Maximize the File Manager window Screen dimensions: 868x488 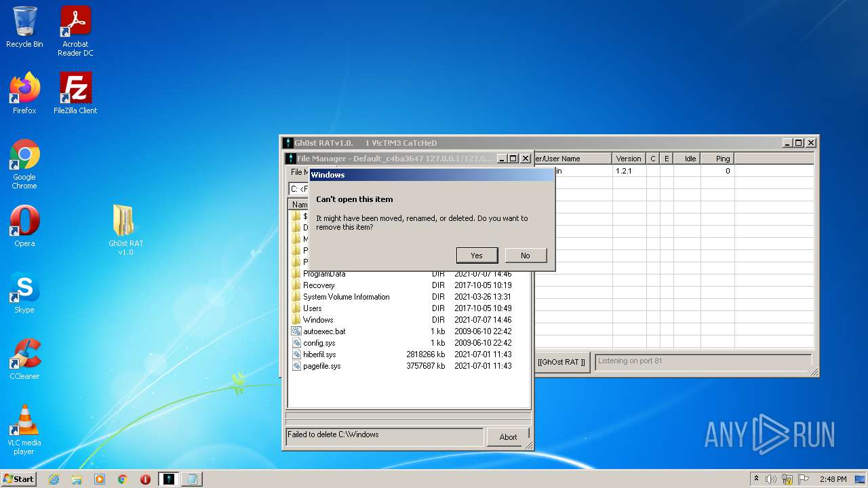pos(513,159)
